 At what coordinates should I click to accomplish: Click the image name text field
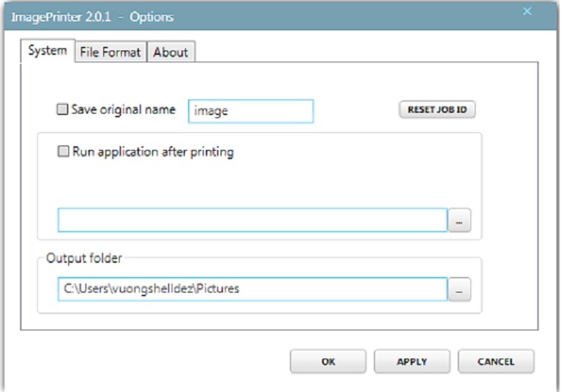click(x=251, y=111)
